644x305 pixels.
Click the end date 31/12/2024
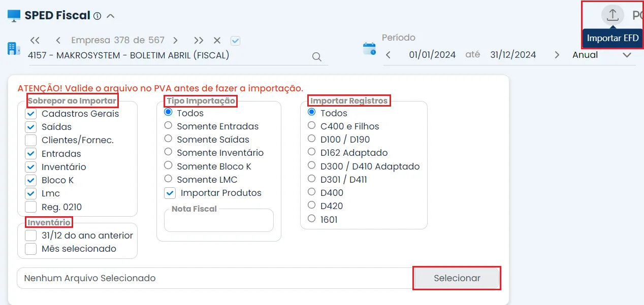coord(513,55)
